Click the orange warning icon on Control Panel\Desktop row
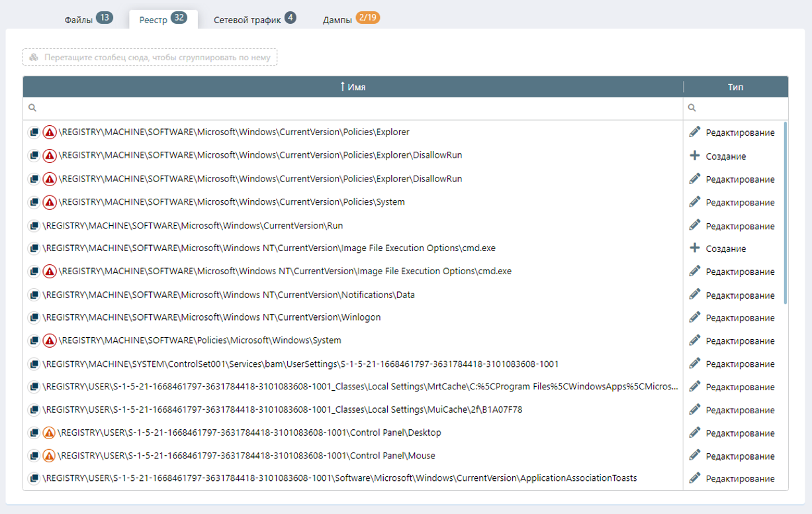Viewport: 812px width, 514px height. [49, 433]
